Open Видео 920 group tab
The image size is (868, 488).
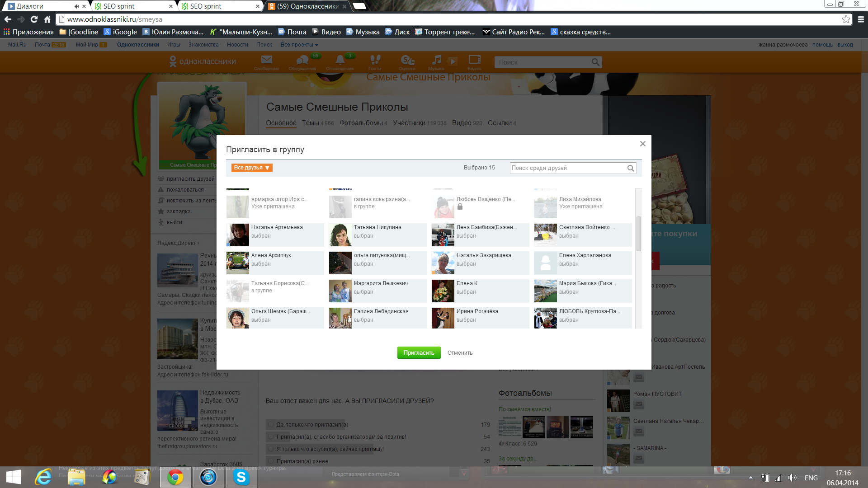[467, 123]
